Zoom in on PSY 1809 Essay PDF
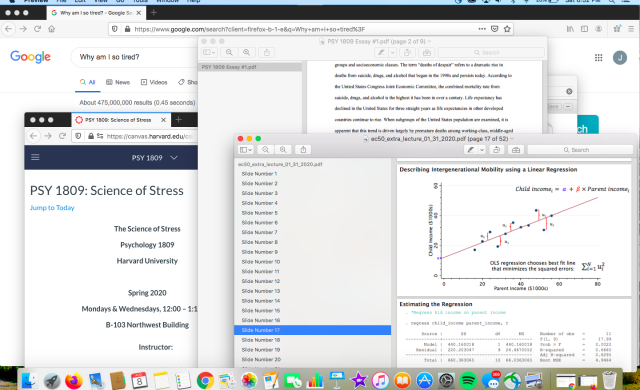The height and width of the screenshot is (390, 640). (x=247, y=52)
